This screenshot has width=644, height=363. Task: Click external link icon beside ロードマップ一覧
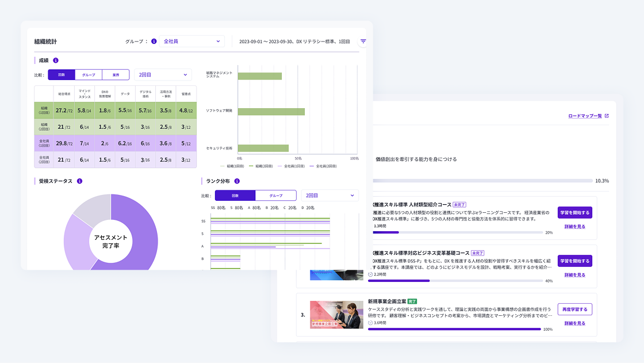coord(607,116)
